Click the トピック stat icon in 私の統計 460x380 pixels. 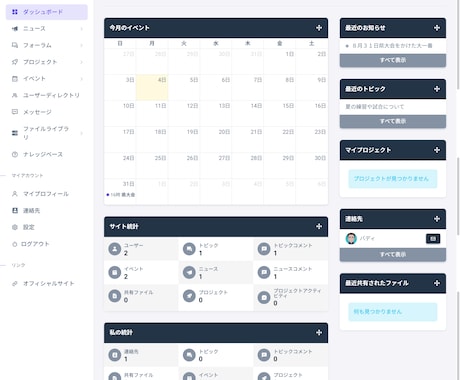pos(189,355)
